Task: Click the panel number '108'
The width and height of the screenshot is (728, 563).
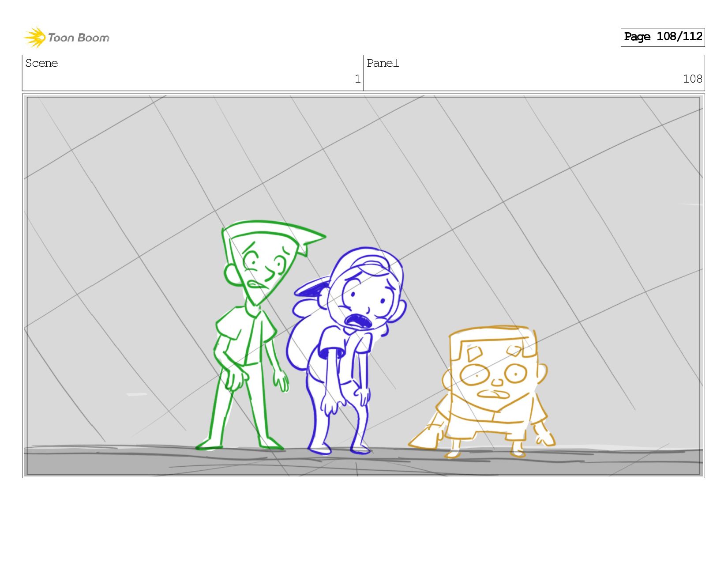Action: (x=692, y=79)
